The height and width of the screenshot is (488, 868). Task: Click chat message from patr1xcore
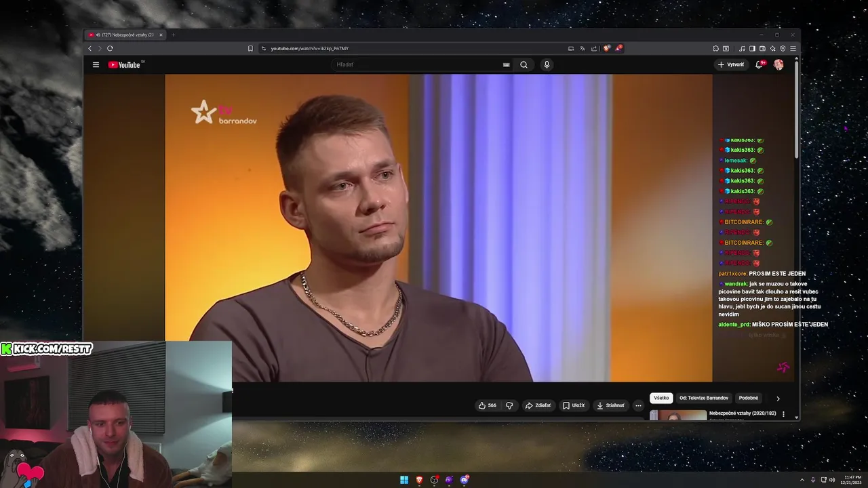pos(762,274)
